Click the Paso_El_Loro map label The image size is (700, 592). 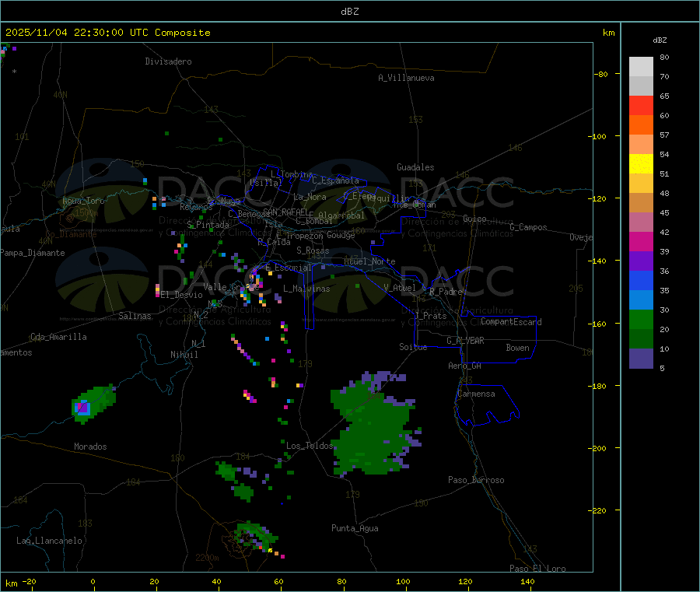(538, 569)
